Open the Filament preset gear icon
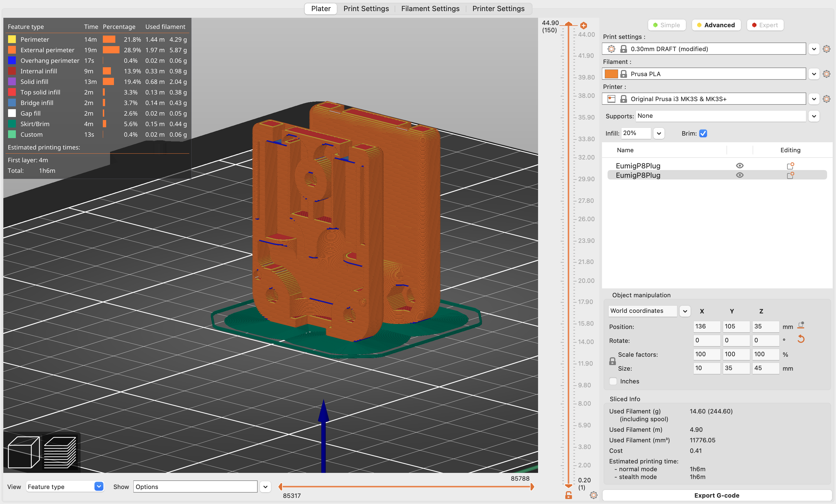The width and height of the screenshot is (836, 504). pyautogui.click(x=826, y=74)
